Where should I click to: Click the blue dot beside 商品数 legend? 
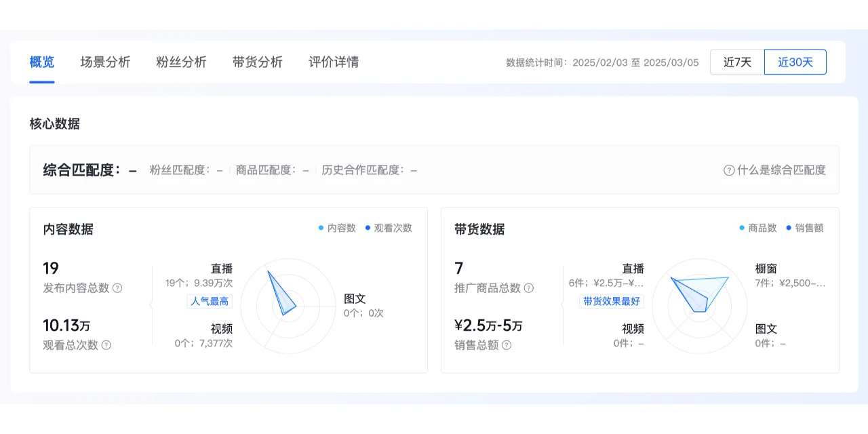[x=742, y=229]
